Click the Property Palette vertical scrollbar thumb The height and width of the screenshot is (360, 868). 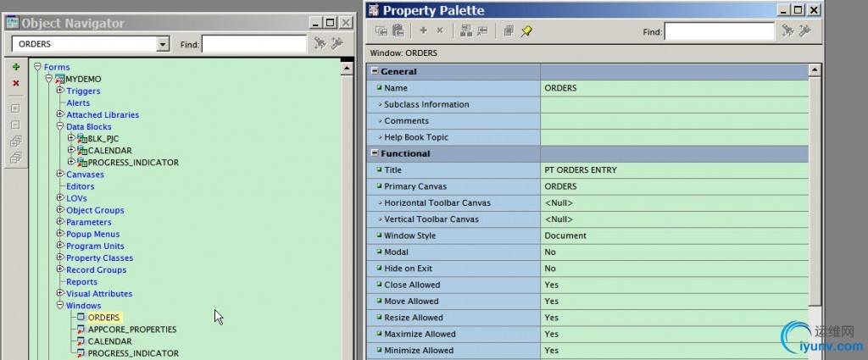pos(815,191)
